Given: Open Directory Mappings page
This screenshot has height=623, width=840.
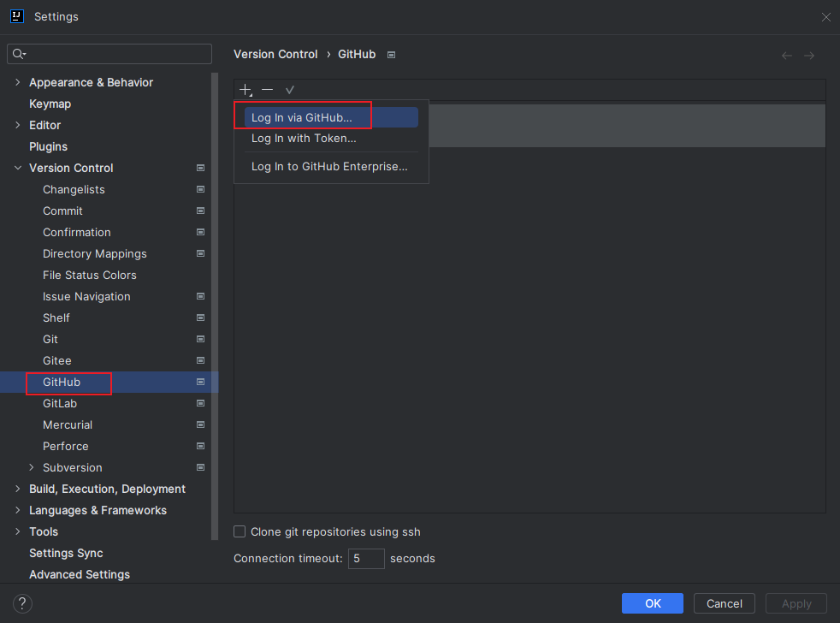Looking at the screenshot, I should tap(95, 253).
